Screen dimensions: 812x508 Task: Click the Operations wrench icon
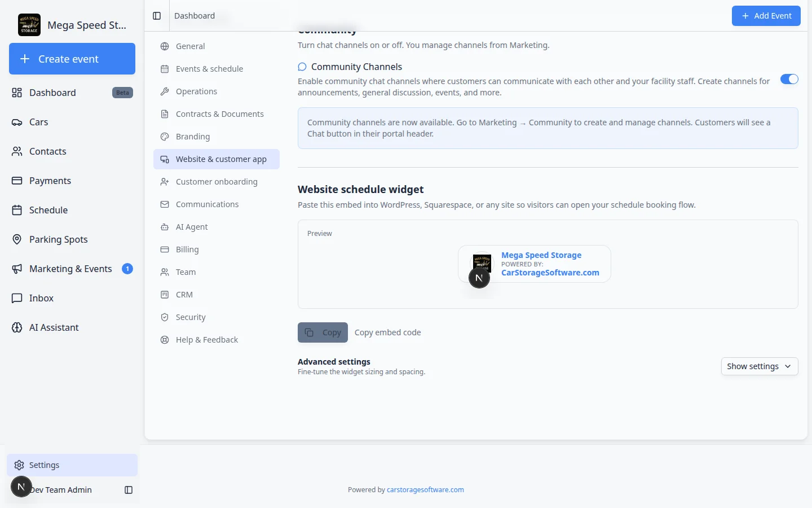[x=165, y=91]
